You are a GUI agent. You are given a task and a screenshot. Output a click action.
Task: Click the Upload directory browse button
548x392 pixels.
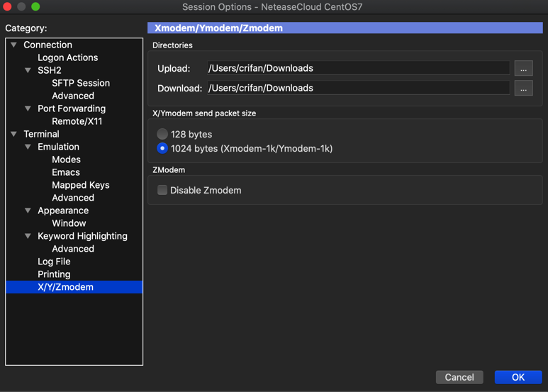pos(523,69)
